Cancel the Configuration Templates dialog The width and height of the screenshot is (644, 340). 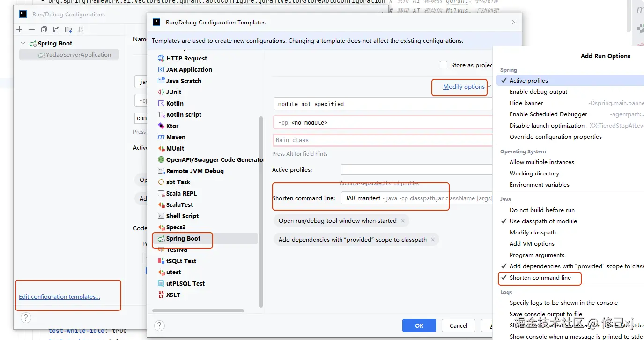click(x=458, y=325)
